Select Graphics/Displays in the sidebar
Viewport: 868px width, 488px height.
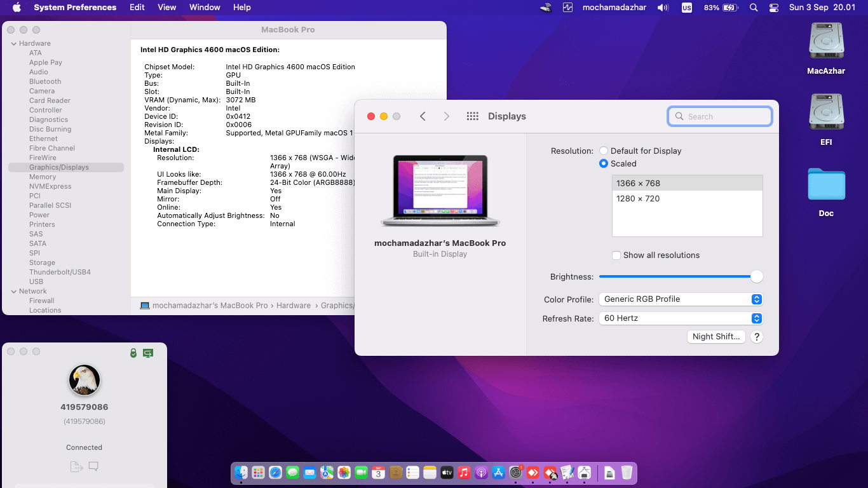click(66, 167)
